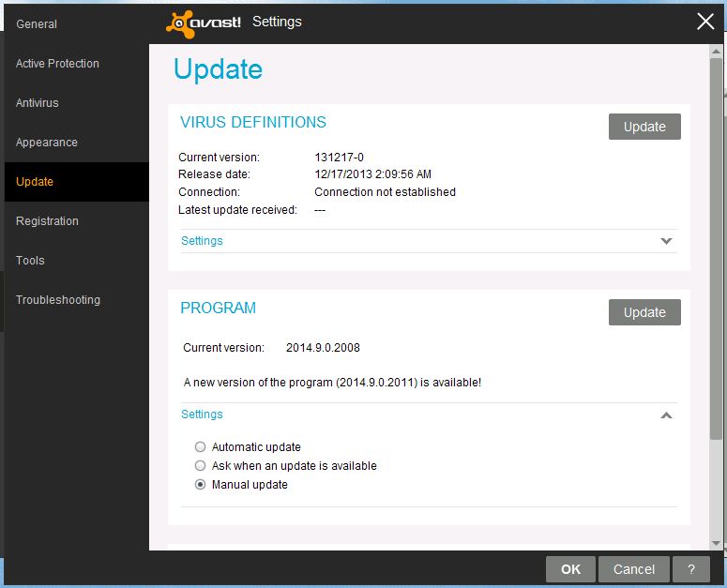Open the Registration section
This screenshot has width=727, height=588.
47,221
